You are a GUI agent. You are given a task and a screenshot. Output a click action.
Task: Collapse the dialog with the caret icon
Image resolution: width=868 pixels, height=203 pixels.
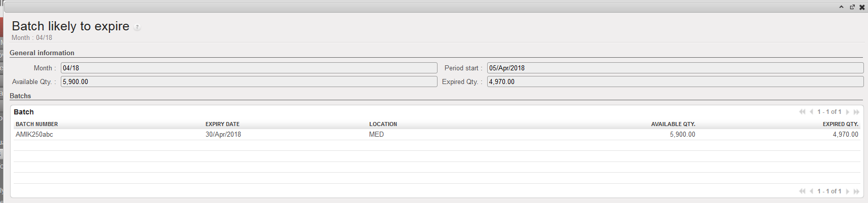pos(841,7)
